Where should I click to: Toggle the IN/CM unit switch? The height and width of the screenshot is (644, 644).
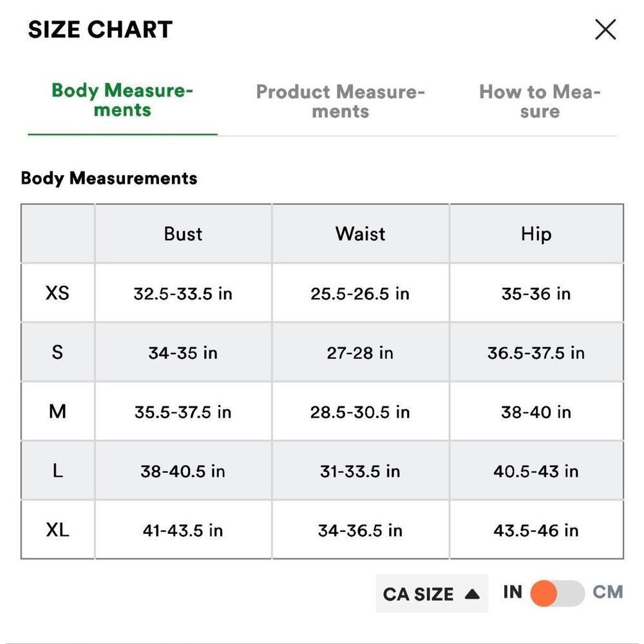coord(557,593)
